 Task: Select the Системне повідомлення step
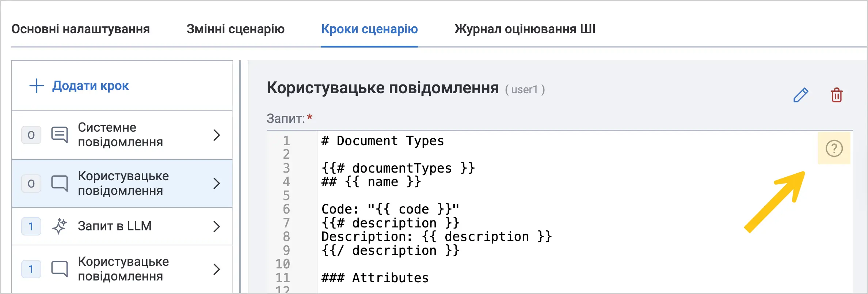point(122,135)
